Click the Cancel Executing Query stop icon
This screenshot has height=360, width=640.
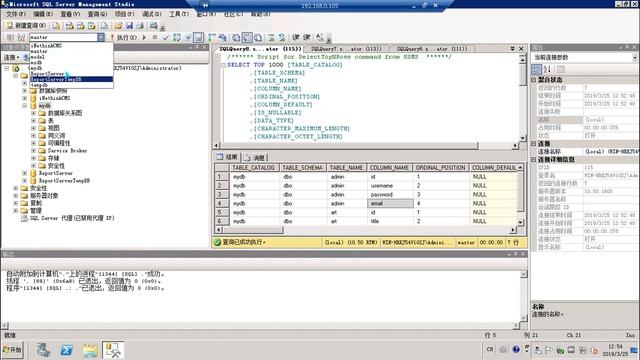click(155, 38)
